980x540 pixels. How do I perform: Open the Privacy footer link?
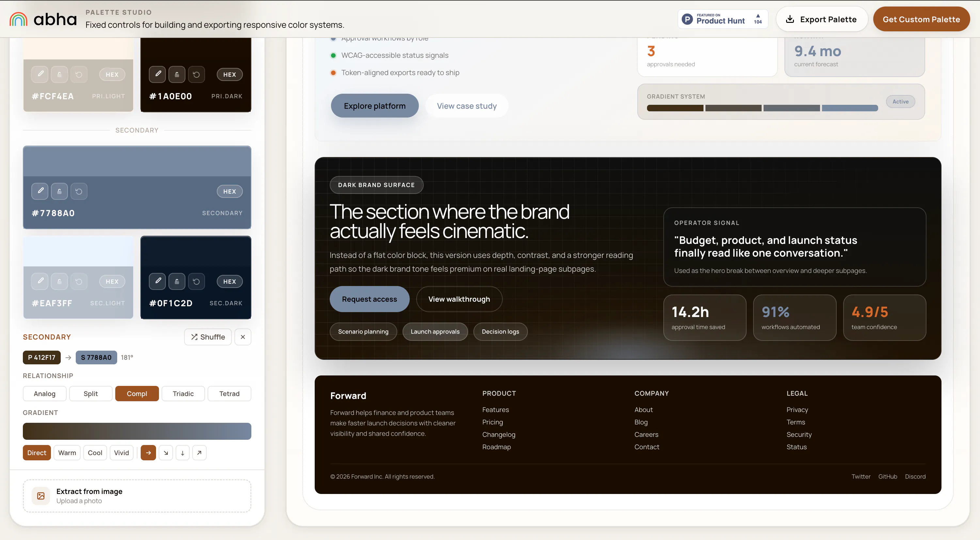(x=797, y=409)
